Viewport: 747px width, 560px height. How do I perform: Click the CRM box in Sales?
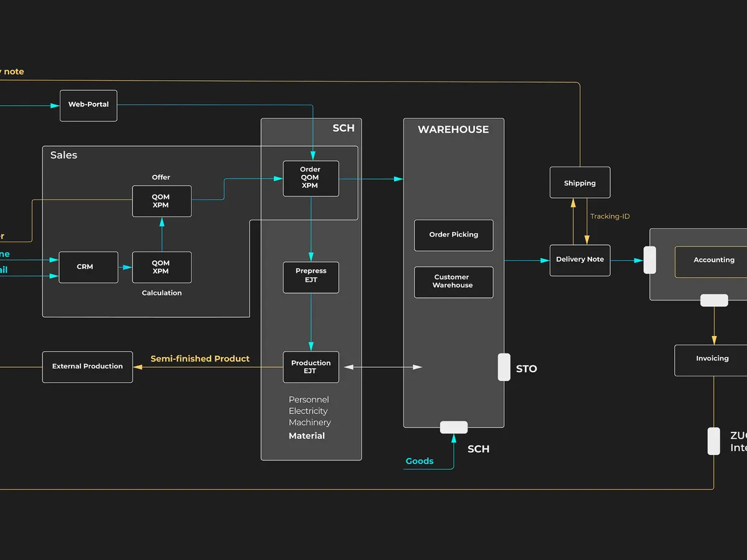88,267
